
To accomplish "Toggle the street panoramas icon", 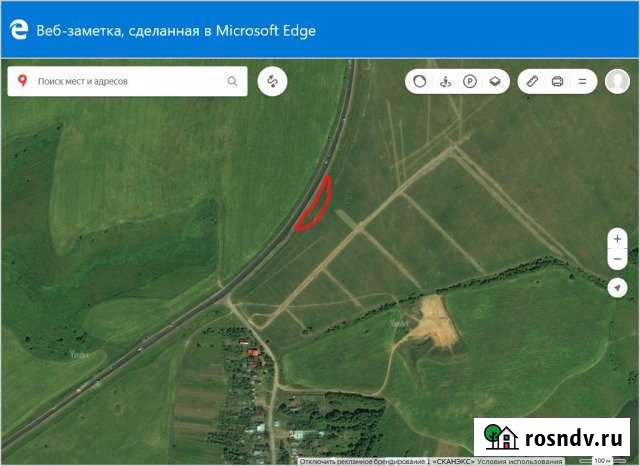I will coord(445,81).
